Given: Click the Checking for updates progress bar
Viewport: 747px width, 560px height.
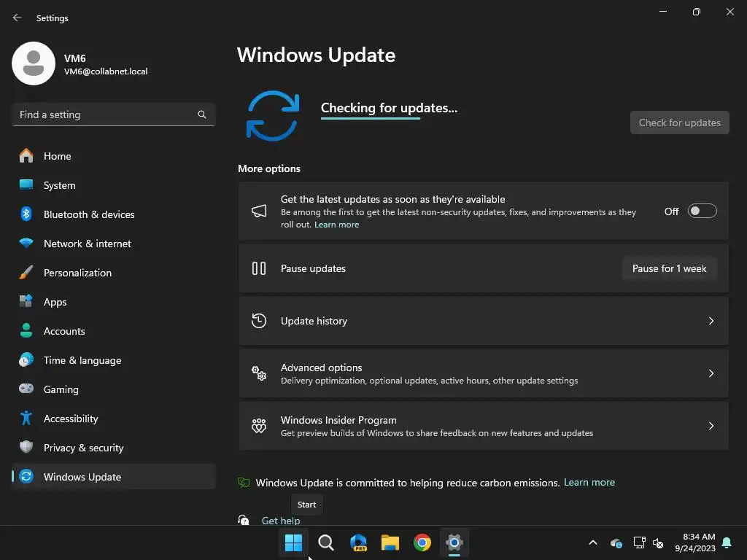Looking at the screenshot, I should click(371, 118).
